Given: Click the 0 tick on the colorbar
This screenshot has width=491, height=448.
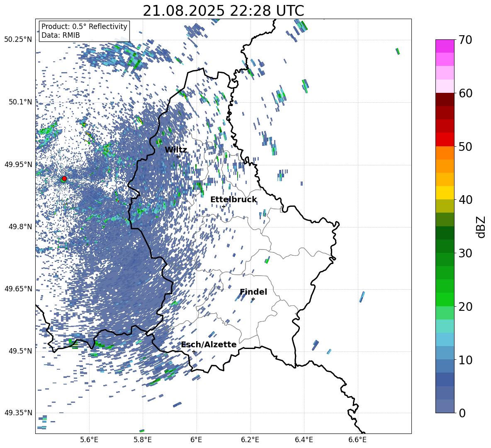Looking at the screenshot, I should (462, 413).
